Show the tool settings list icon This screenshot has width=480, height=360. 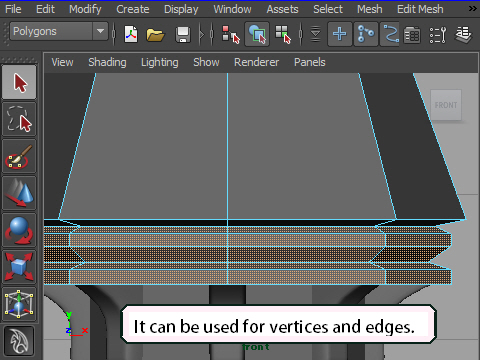(x=438, y=35)
